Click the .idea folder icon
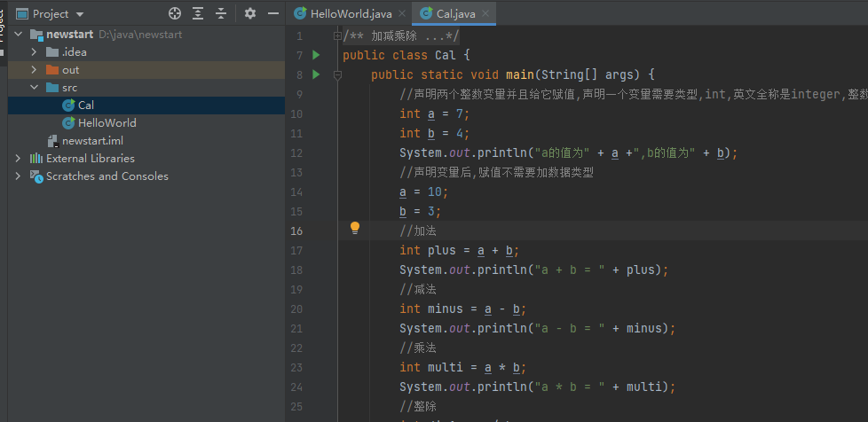Screen dimensions: 868x422 point(52,52)
